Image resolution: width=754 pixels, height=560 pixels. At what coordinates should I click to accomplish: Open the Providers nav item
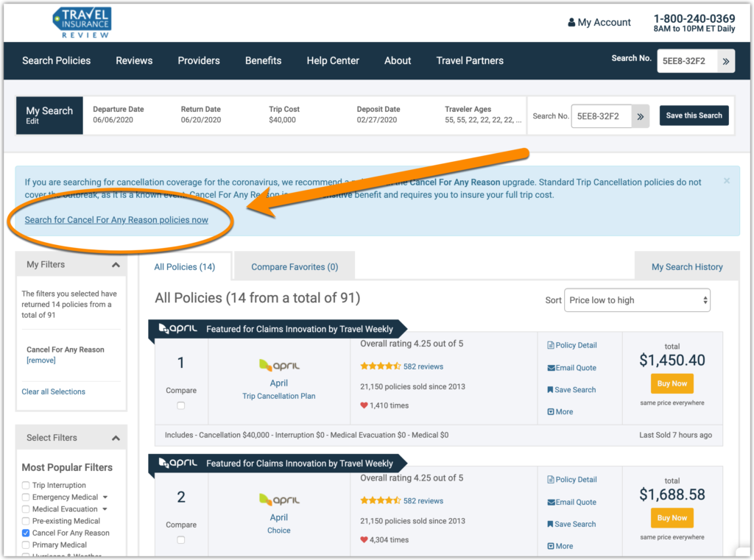coord(199,60)
